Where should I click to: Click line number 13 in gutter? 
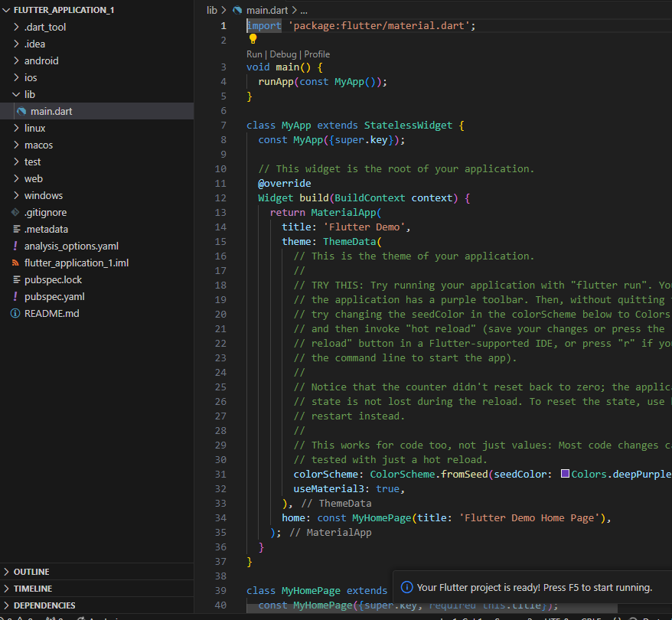click(220, 213)
